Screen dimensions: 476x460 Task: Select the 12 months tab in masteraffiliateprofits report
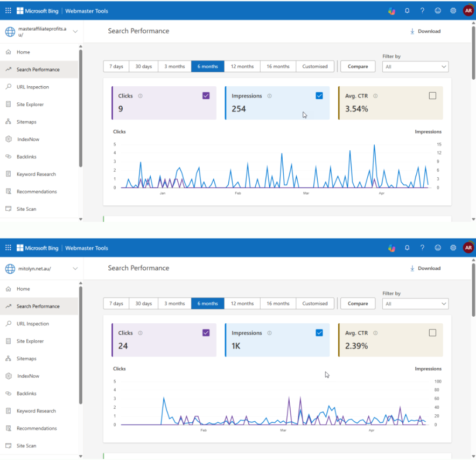tap(242, 66)
